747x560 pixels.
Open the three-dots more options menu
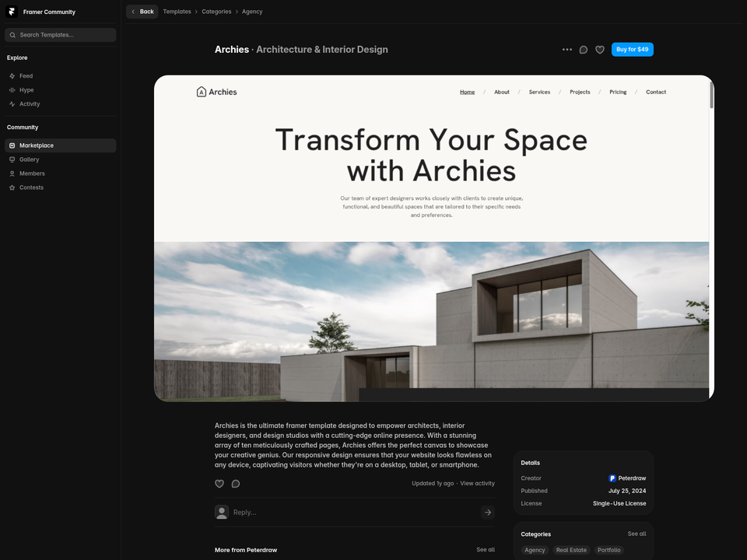coord(567,50)
